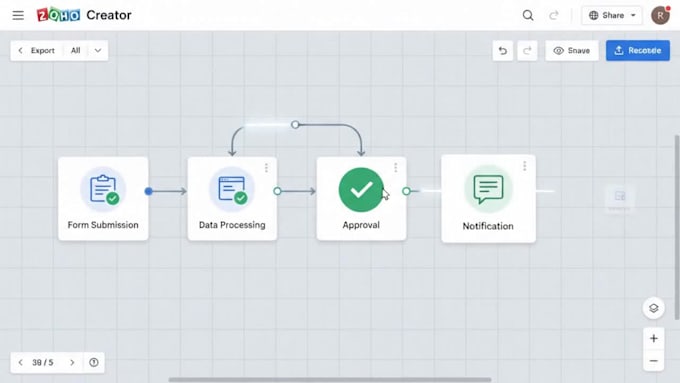Viewport: 680px width, 383px height.
Task: Click the Export label
Action: pyautogui.click(x=42, y=51)
